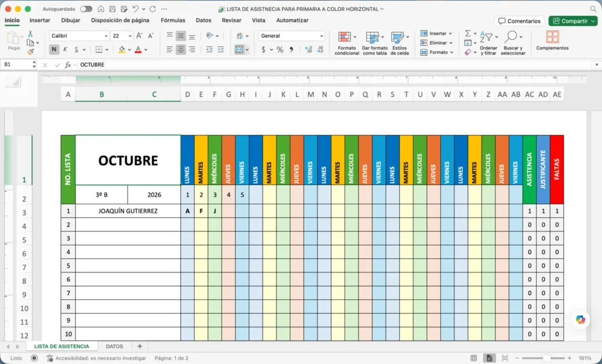Select the Format Painter brush icon
The height and width of the screenshot is (364, 602).
click(31, 52)
